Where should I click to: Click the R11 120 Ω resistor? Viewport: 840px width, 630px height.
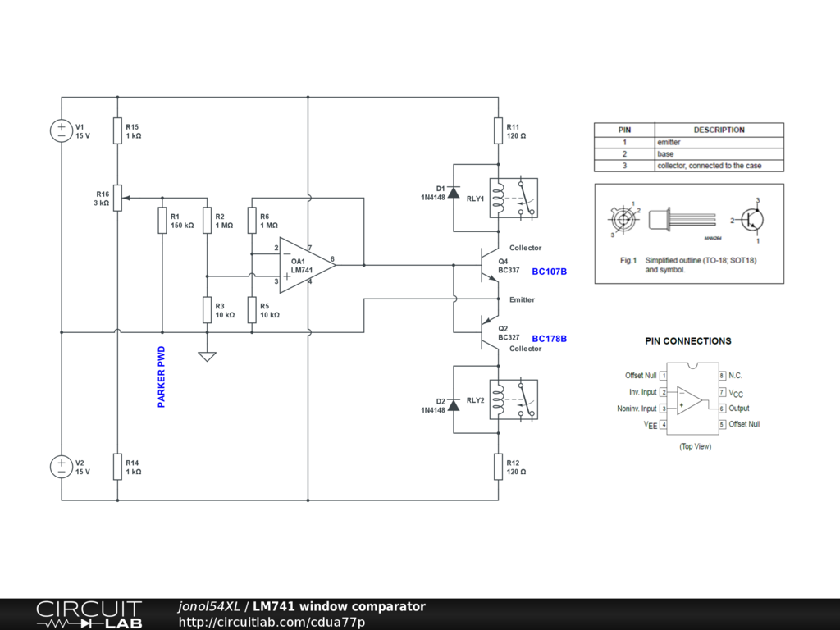[x=498, y=130]
